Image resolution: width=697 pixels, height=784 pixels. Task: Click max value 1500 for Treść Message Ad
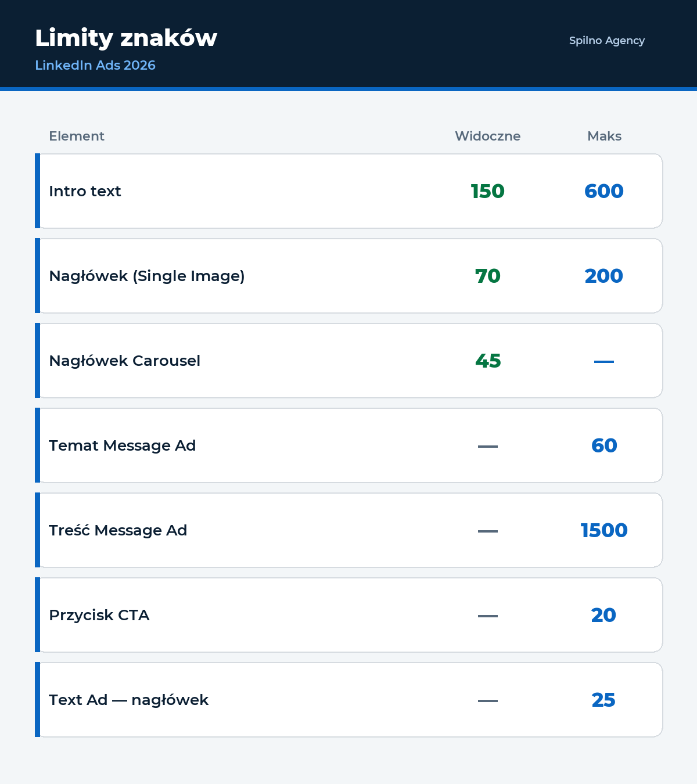click(x=604, y=530)
